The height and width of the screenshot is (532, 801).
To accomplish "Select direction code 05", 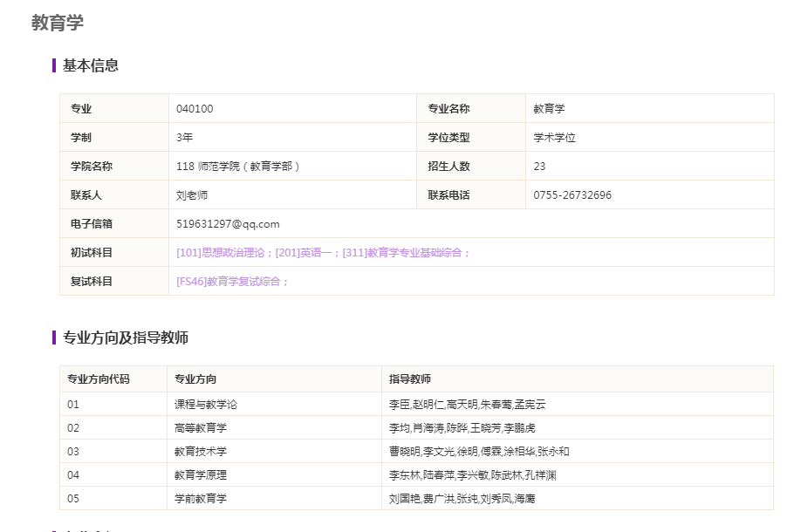I will tap(73, 498).
